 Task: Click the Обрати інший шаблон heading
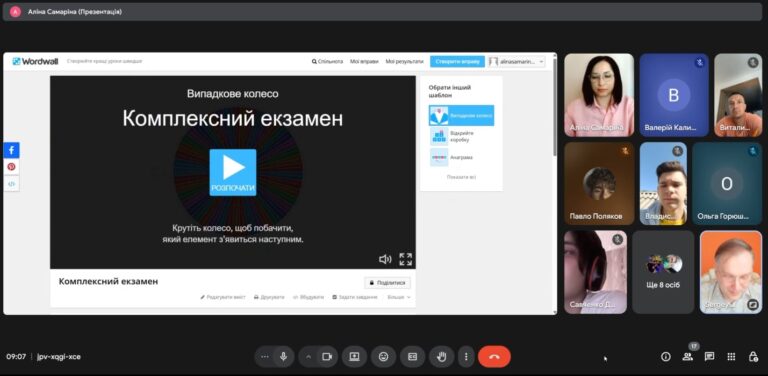click(x=450, y=91)
